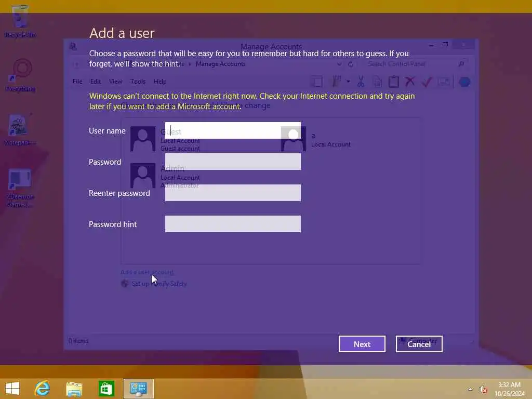The height and width of the screenshot is (399, 532).
Task: Select Everything desktop shortcut
Action: [20, 75]
